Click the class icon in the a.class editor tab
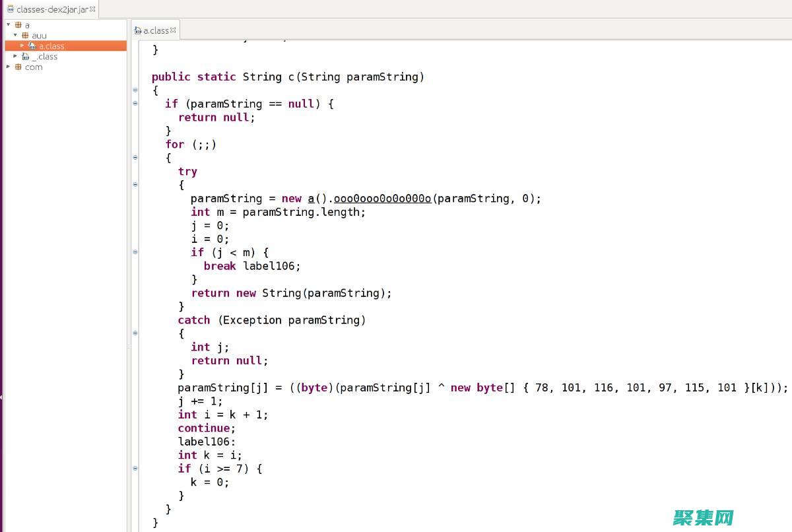This screenshot has height=532, width=792. click(137, 30)
